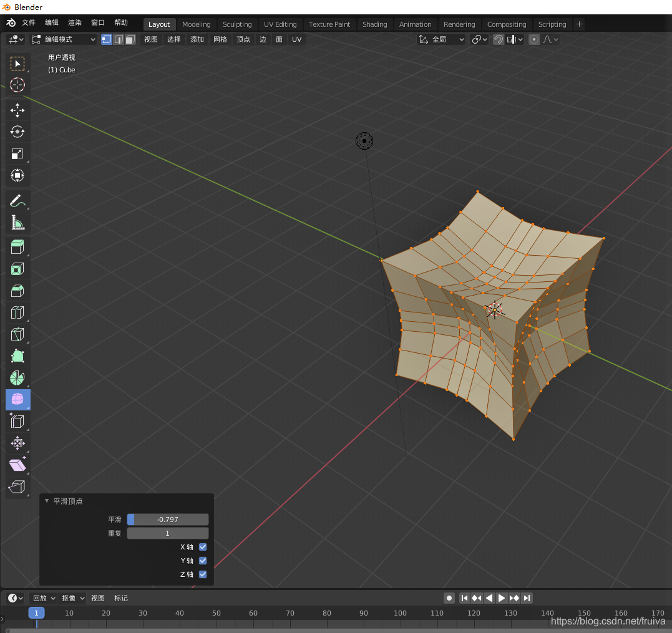This screenshot has width=672, height=633.
Task: Play the animation in reverse
Action: (489, 598)
